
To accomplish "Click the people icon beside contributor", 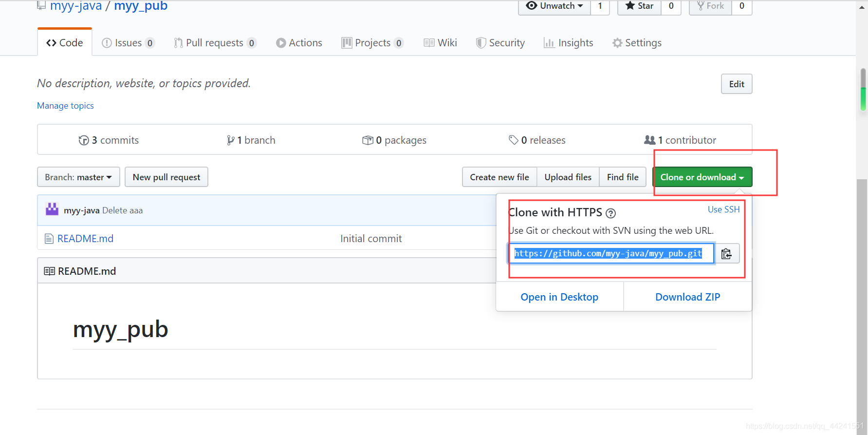I will [649, 140].
